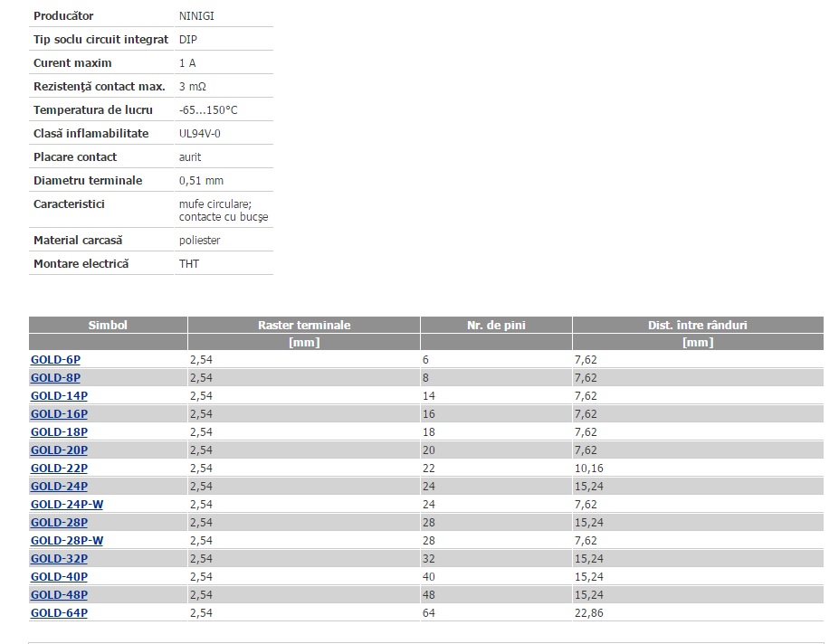The image size is (839, 644).
Task: Click the Dist. între rânduri column header
Action: click(697, 325)
